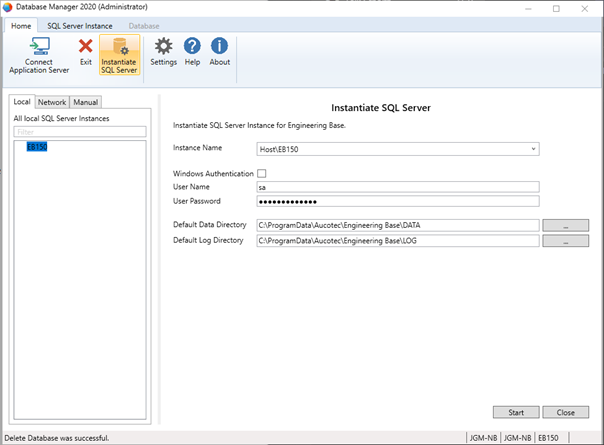The image size is (604, 445).
Task: Click the Default Data Directory path field
Action: tap(398, 225)
